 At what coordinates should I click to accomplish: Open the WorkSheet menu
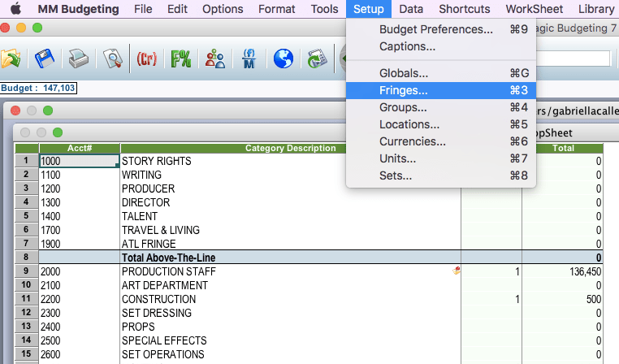(535, 10)
